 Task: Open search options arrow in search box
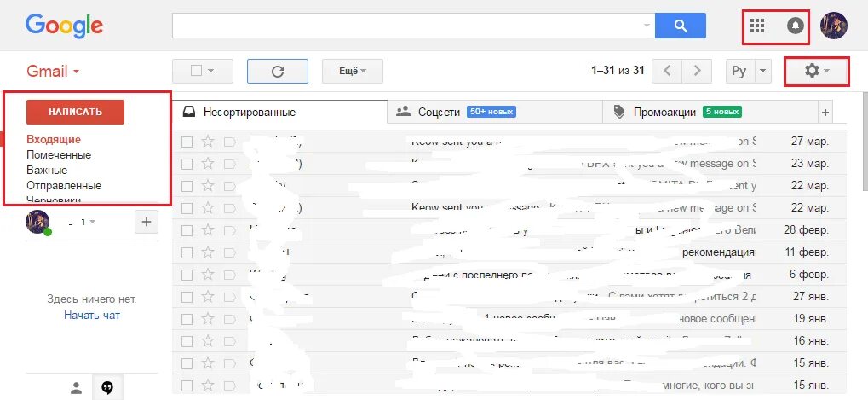click(647, 26)
